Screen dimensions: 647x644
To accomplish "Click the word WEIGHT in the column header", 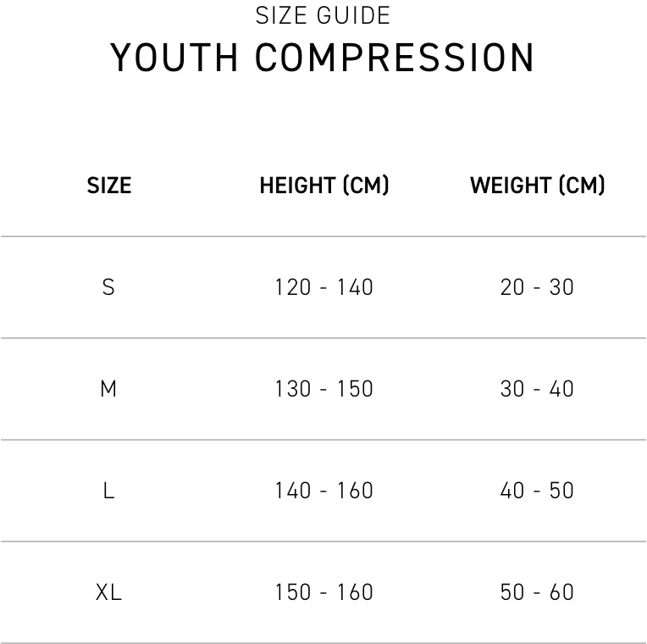I will 511,186.
